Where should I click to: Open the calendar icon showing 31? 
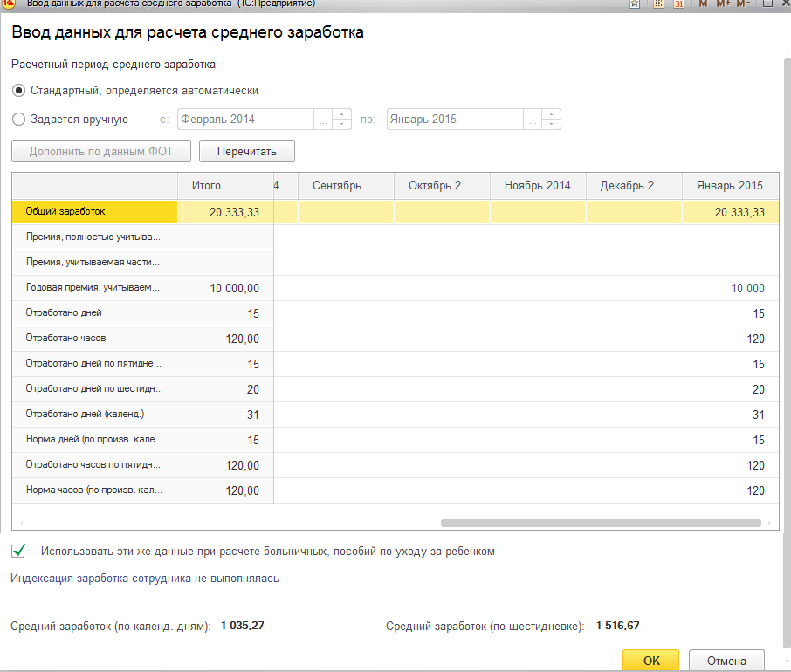click(679, 3)
